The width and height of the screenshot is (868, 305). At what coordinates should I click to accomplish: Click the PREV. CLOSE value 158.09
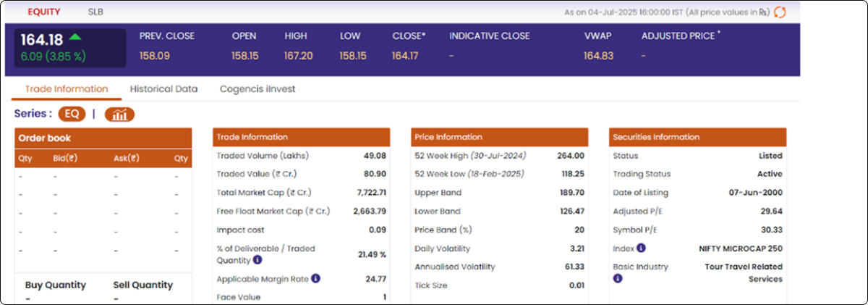(x=155, y=55)
